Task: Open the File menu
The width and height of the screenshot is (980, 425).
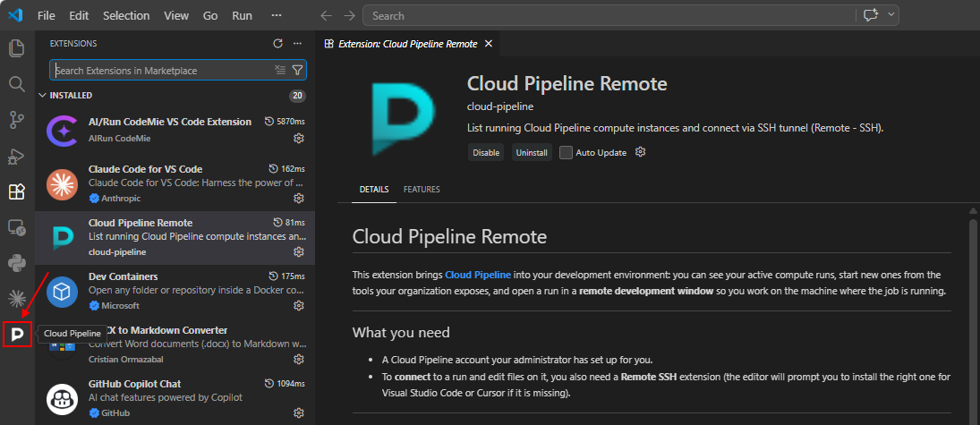Action: [47, 15]
